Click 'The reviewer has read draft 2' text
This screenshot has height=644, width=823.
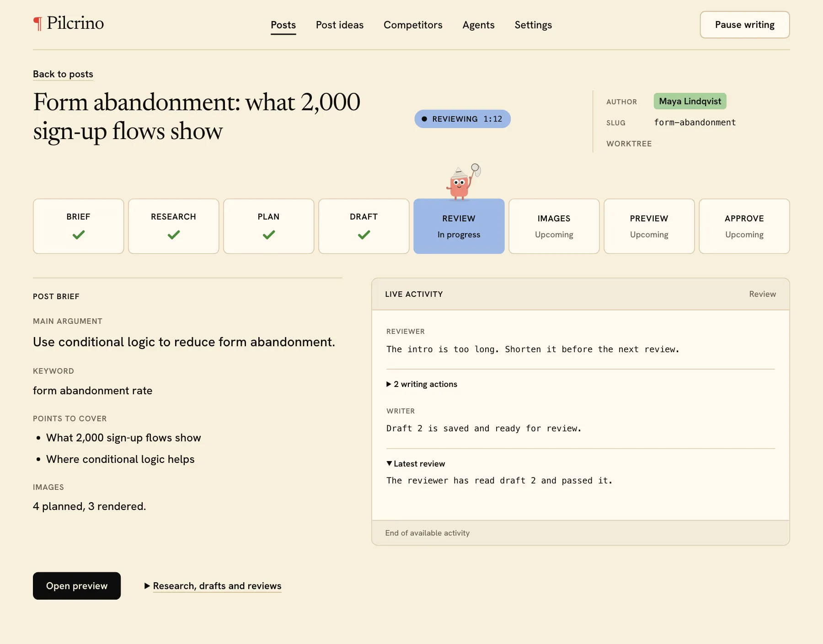(x=499, y=481)
